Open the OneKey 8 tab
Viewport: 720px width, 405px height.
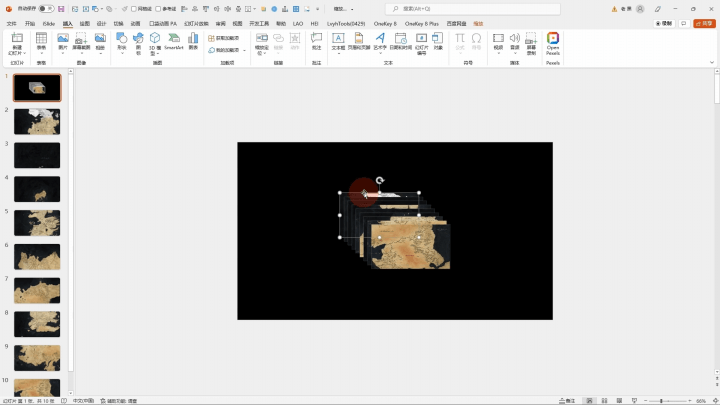pyautogui.click(x=384, y=23)
